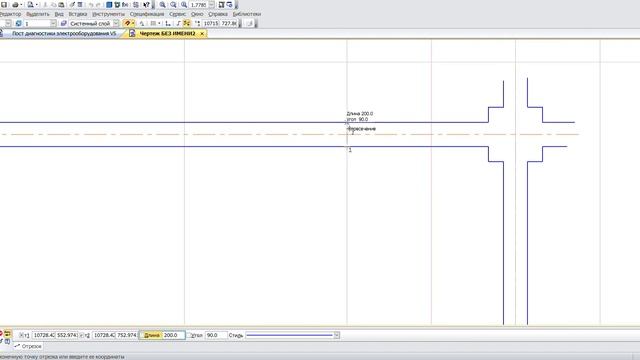Expand the Grid icon dropdown arrow
Screen dimensions: 640x360
point(159,23)
